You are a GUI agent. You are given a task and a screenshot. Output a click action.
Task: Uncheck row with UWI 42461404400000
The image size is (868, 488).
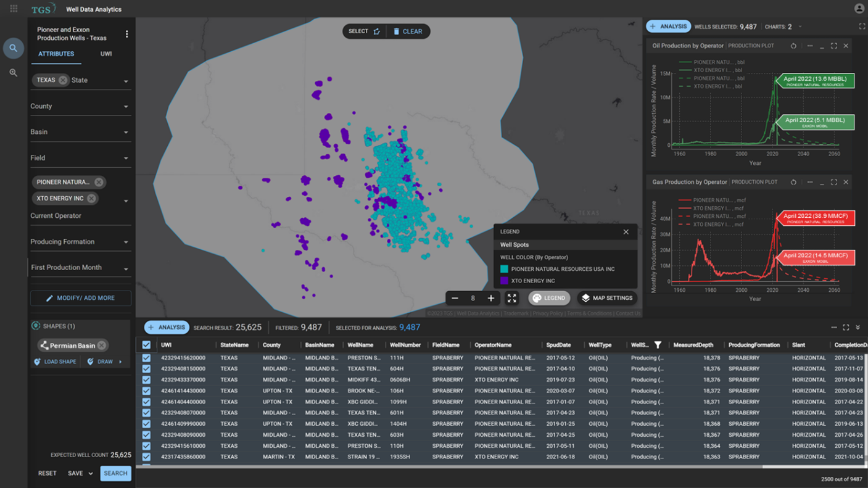click(146, 402)
